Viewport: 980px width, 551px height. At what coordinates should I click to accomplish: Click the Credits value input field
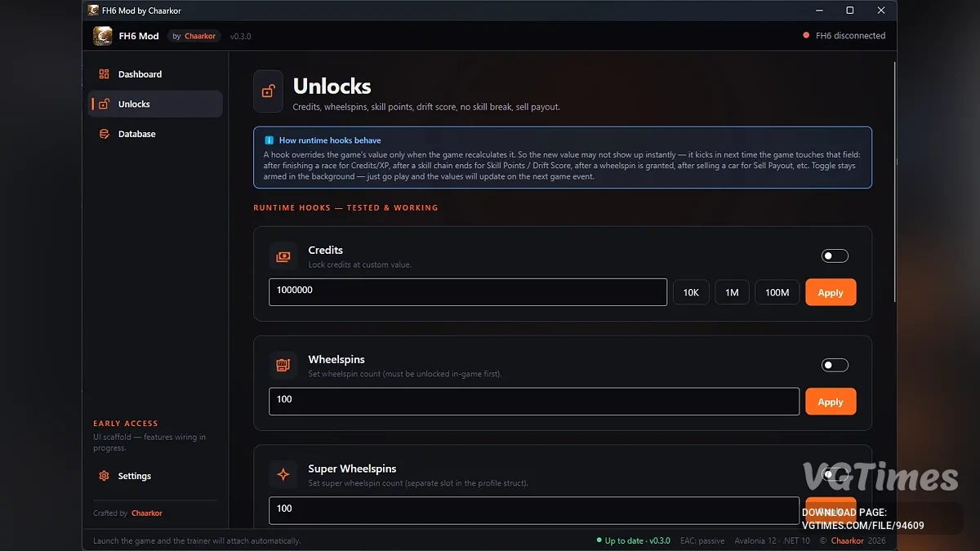pos(468,292)
